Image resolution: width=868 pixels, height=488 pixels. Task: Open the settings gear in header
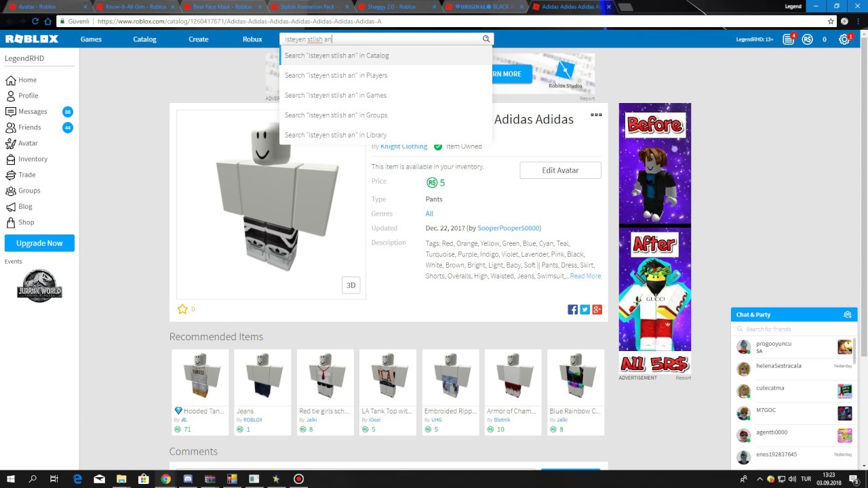(844, 39)
